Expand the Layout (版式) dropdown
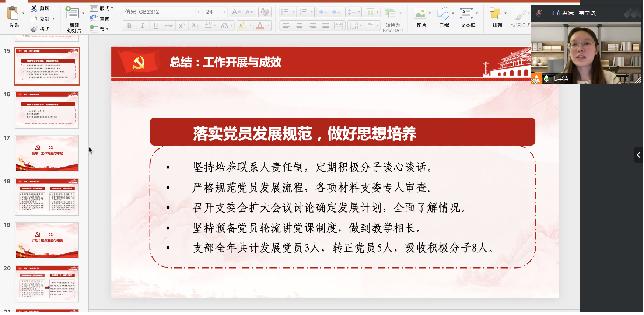 tap(102, 8)
